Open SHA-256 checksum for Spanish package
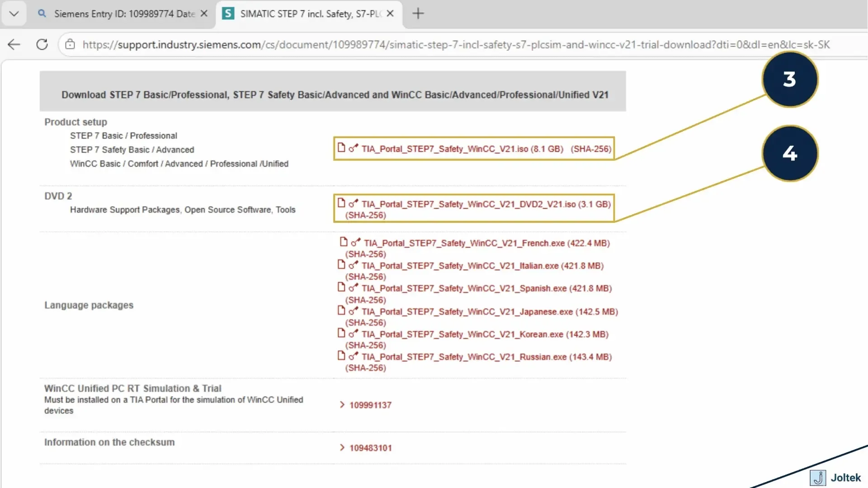 point(365,300)
